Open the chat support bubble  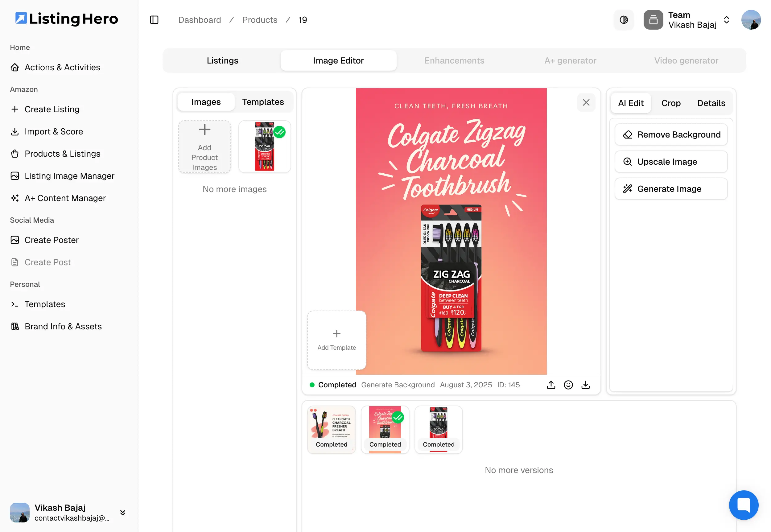pos(743,505)
